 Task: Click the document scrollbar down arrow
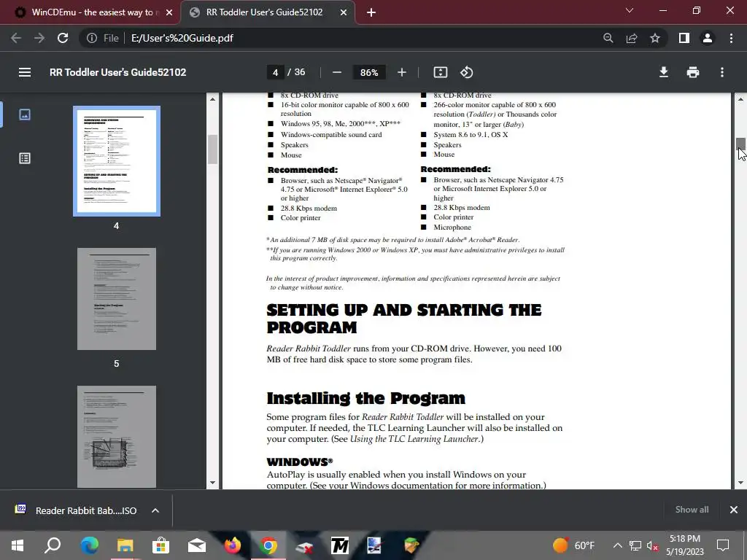point(740,483)
